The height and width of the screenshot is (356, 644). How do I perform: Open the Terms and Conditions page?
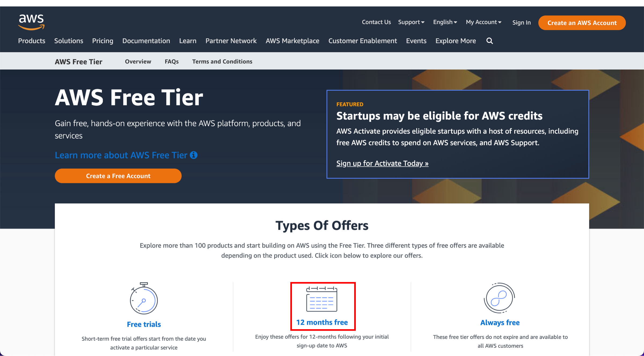click(222, 61)
